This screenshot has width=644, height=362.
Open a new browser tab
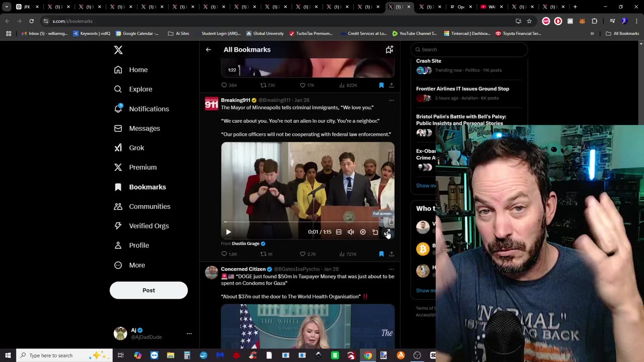(575, 7)
